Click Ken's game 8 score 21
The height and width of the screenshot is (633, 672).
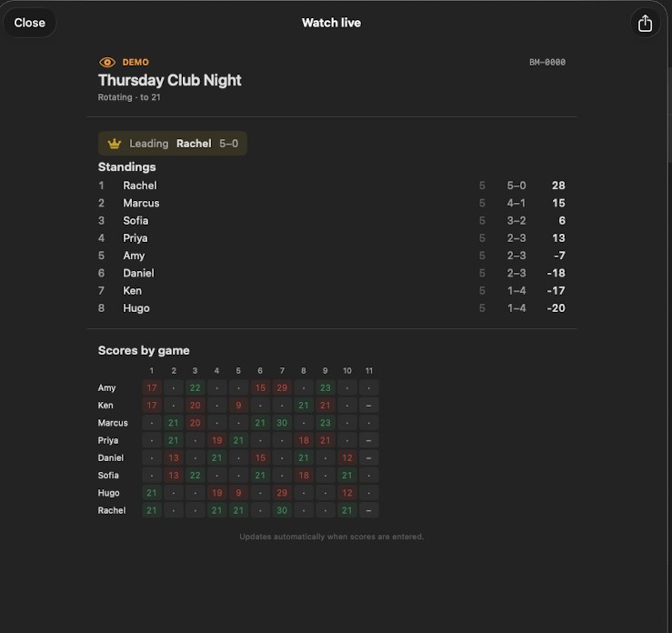tap(304, 406)
